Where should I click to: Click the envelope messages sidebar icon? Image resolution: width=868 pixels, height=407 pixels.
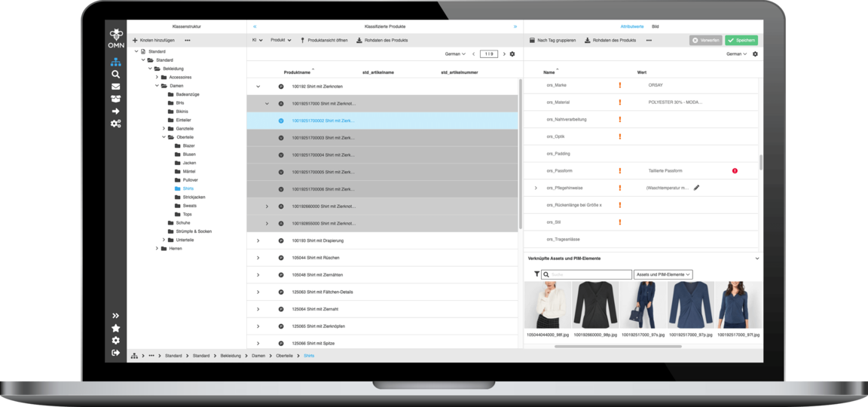(115, 87)
